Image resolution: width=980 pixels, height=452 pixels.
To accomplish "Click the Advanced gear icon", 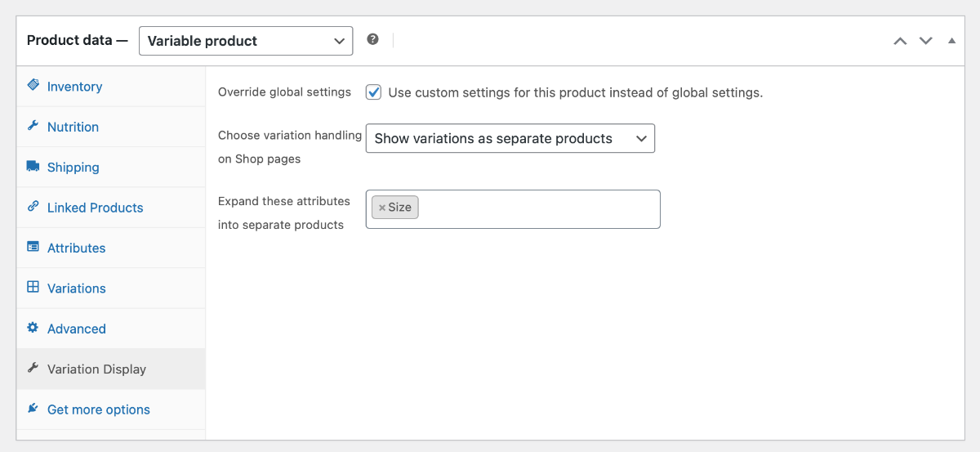I will click(33, 328).
